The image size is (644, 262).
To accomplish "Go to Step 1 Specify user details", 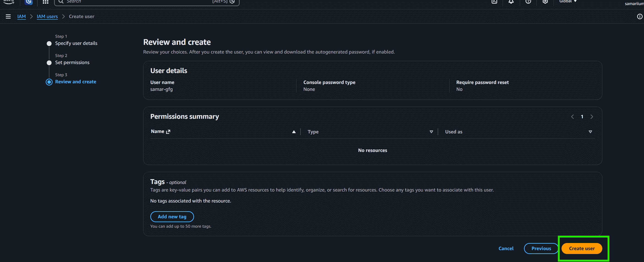I will 76,43.
